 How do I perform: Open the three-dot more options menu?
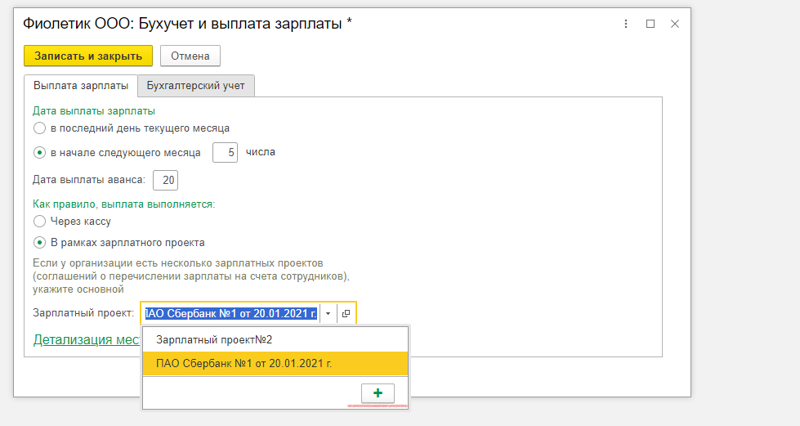[x=626, y=24]
